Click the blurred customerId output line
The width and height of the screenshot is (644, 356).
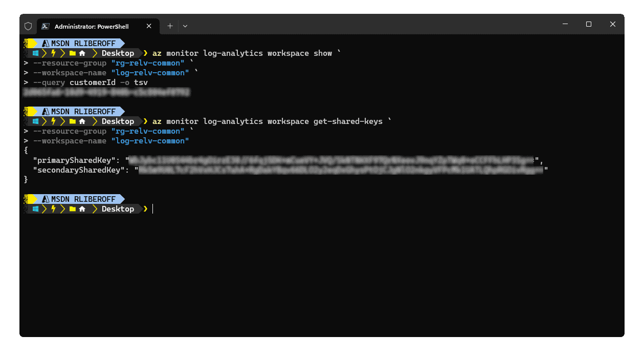106,92
